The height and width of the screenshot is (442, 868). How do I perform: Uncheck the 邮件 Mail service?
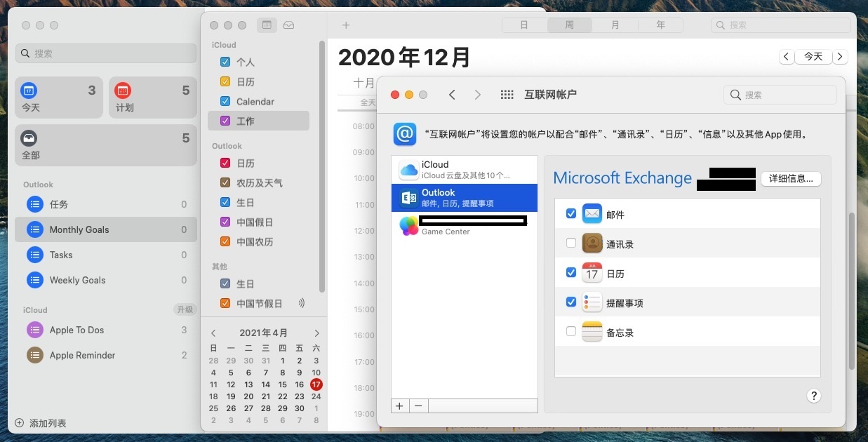click(571, 213)
